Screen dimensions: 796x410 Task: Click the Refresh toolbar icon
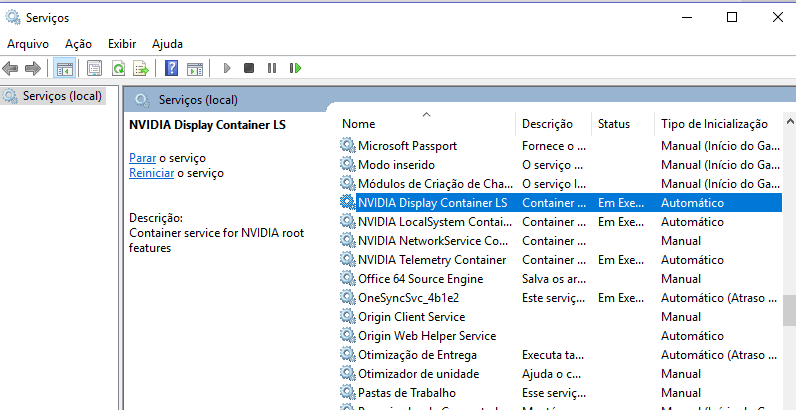point(118,68)
